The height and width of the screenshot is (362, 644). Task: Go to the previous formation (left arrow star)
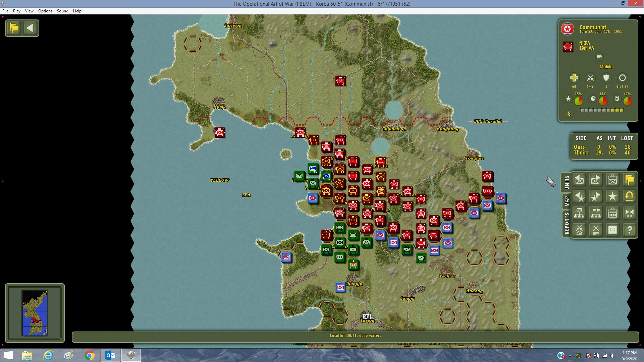click(x=579, y=196)
